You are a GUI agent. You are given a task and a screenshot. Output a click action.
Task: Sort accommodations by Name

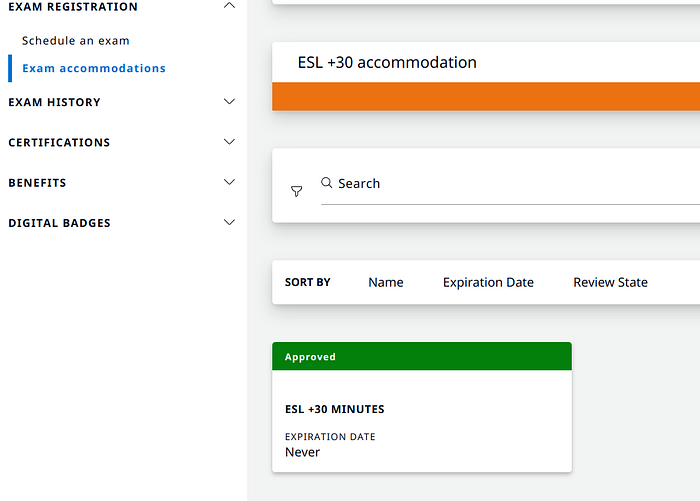(385, 282)
